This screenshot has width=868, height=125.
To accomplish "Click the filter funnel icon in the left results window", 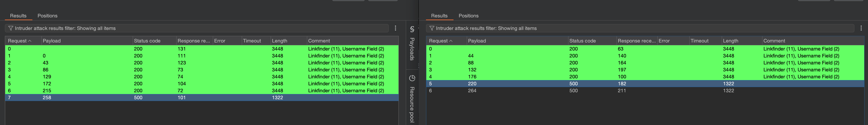I will [x=11, y=28].
